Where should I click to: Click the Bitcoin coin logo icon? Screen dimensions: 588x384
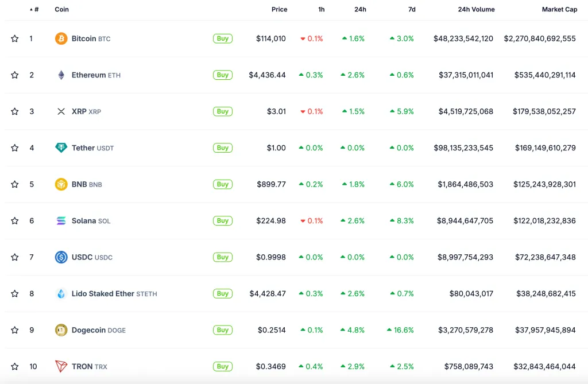pyautogui.click(x=61, y=38)
